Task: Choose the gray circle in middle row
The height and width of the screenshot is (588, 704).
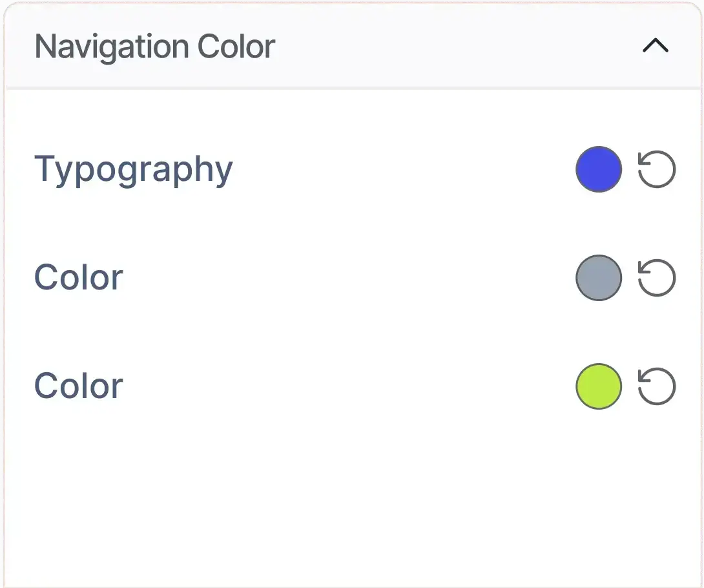Action: point(599,278)
